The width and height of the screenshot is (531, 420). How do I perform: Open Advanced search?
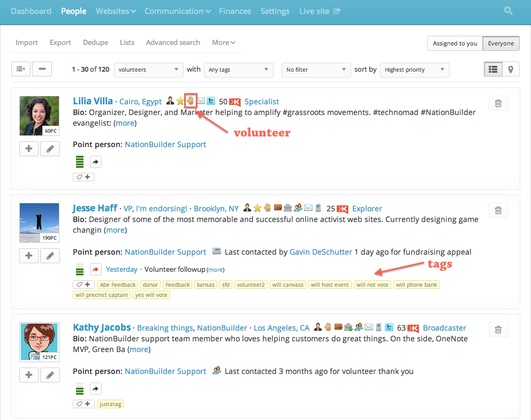173,43
